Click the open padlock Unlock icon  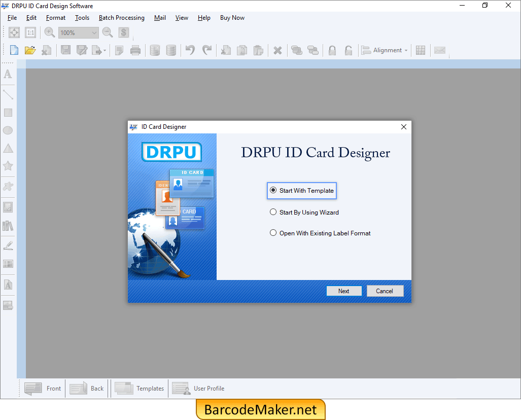tap(348, 50)
